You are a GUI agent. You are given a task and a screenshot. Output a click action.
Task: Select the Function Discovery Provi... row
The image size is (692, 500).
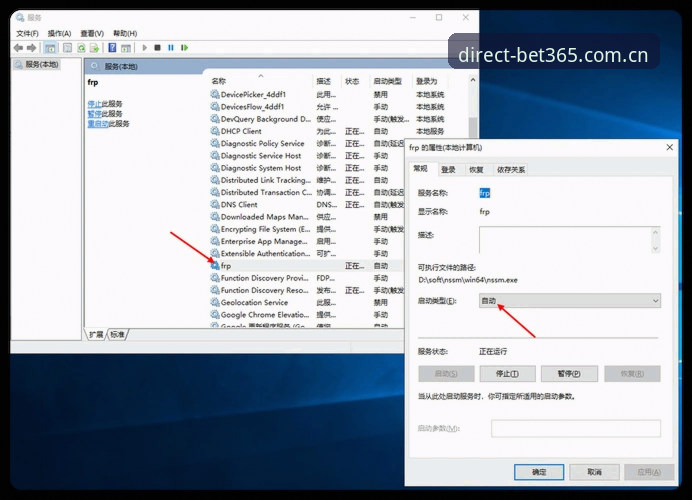point(307,278)
